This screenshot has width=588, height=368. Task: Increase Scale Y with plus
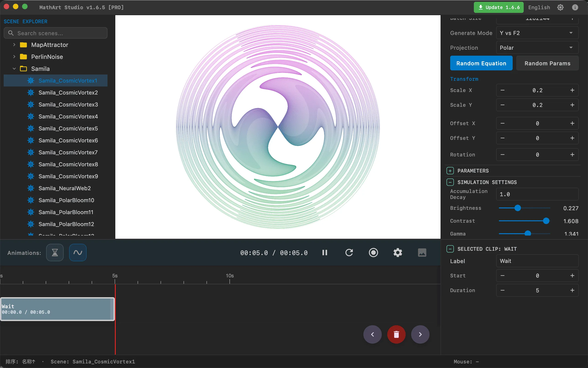(x=572, y=105)
